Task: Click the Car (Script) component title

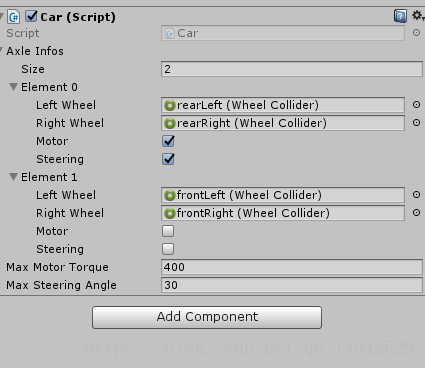Action: pos(78,17)
